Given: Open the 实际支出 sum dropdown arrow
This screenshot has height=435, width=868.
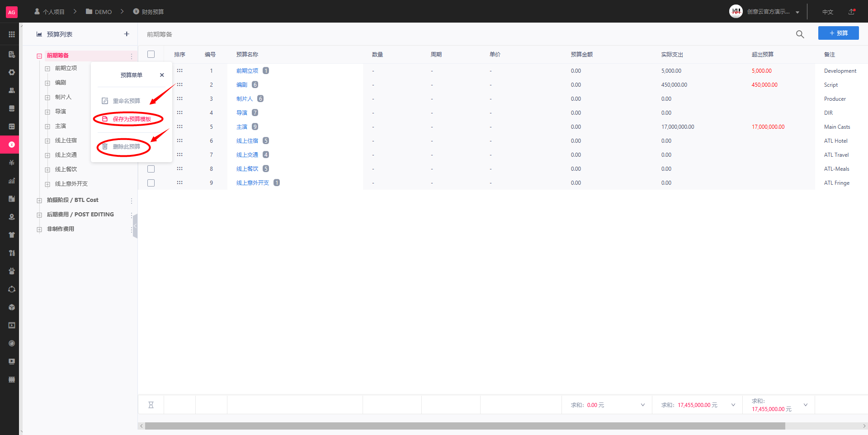Looking at the screenshot, I should click(733, 405).
